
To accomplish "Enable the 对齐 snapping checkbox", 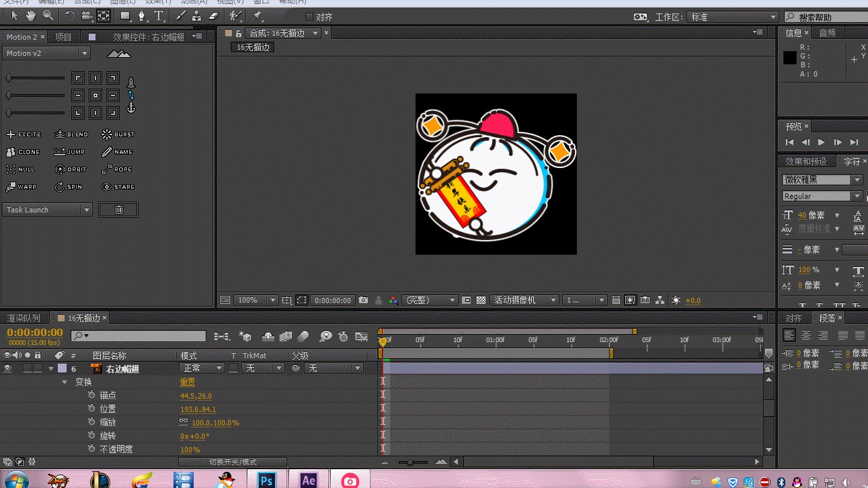I will 309,17.
